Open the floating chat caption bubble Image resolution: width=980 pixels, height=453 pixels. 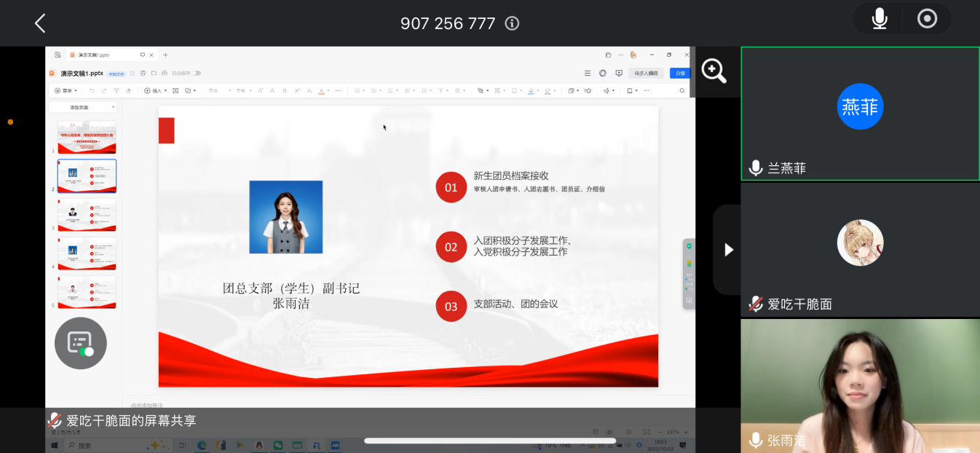click(80, 343)
